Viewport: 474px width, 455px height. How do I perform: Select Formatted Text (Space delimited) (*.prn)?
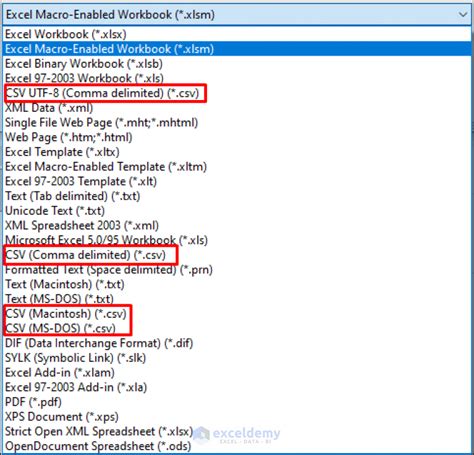click(x=237, y=269)
